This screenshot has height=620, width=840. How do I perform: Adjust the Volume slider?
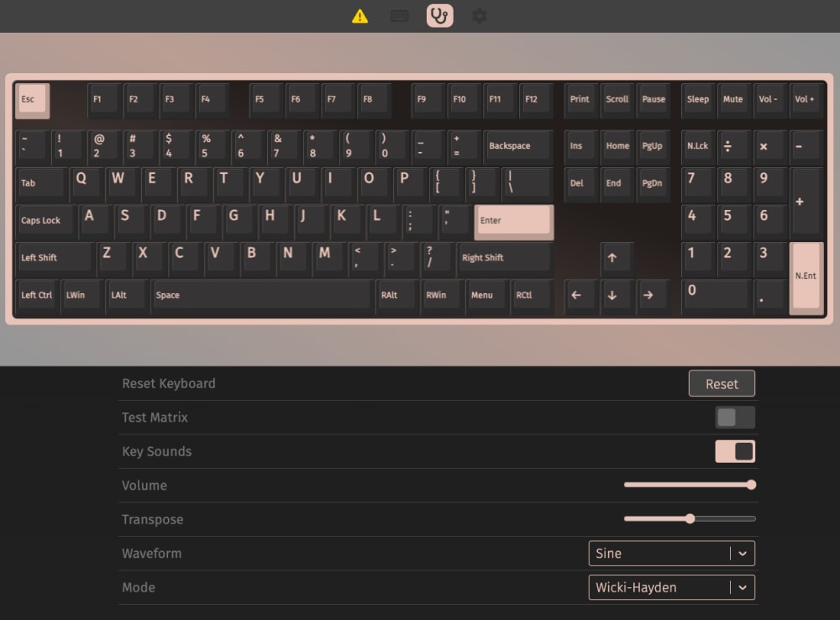690,485
